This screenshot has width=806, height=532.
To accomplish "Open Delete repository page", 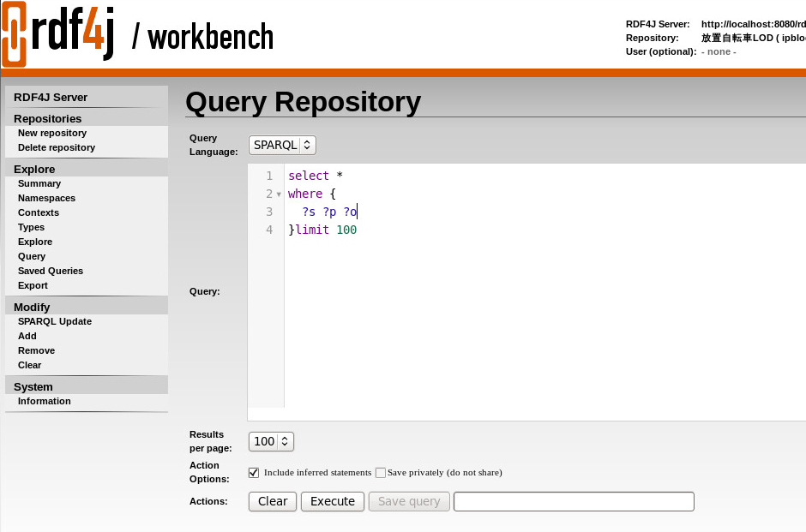I will point(58,147).
